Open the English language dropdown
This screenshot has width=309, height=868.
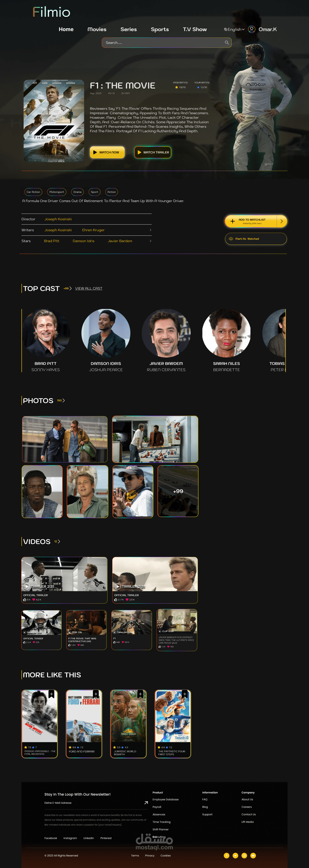(x=234, y=29)
